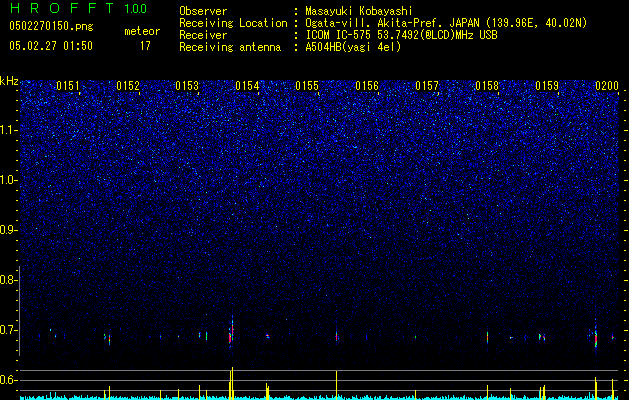The height and width of the screenshot is (400, 629).
Task: Click the version number 1.0.0
Action: pos(136,9)
